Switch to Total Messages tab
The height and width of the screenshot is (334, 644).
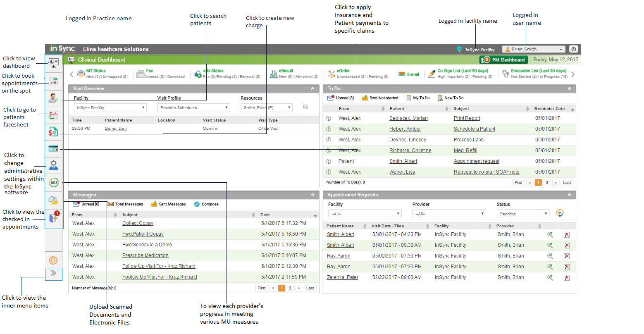point(125,204)
